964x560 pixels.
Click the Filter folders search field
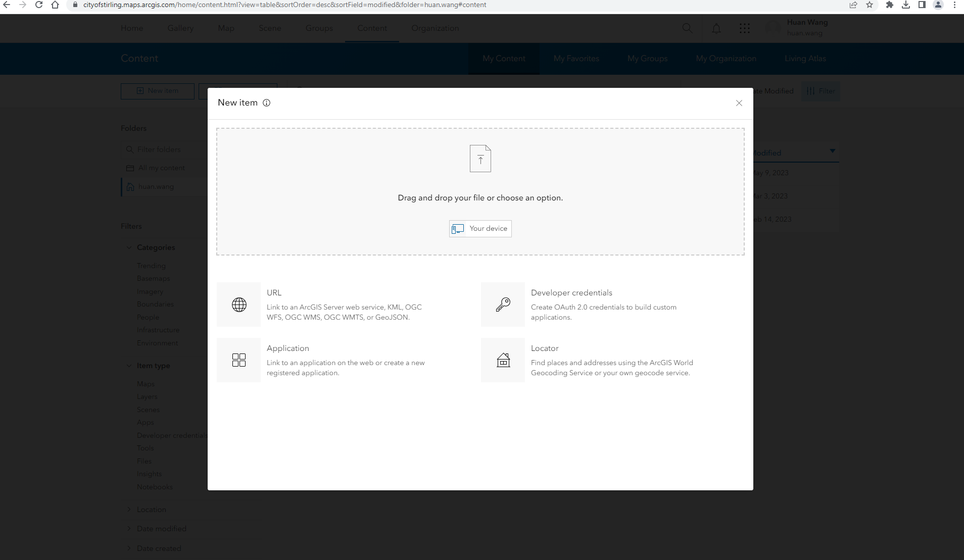tap(164, 149)
